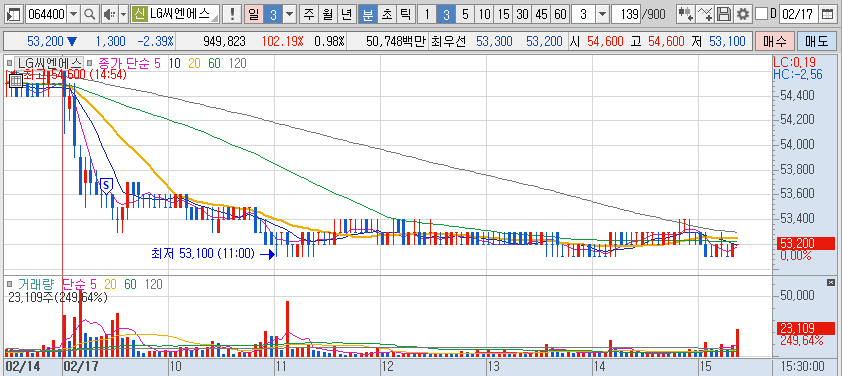The height and width of the screenshot is (376, 842).
Task: Close the volume panel with X icon
Action: (x=831, y=282)
